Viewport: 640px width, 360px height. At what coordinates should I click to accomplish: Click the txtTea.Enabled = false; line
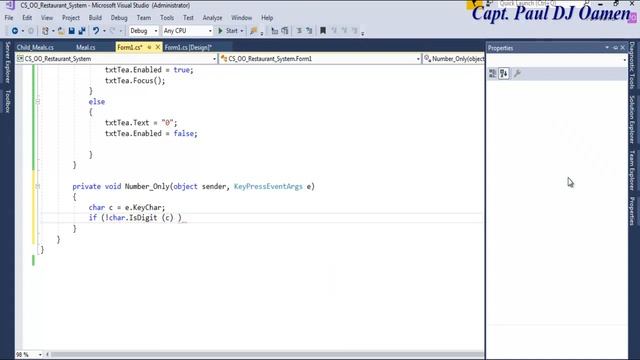tap(151, 133)
